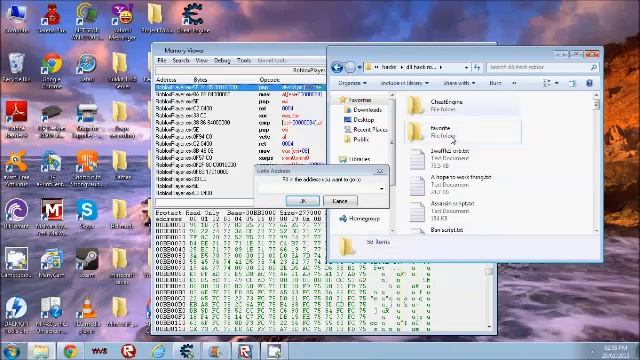This screenshot has width=640, height=360.
Task: Expand the Goto Address combo box arrow
Action: coord(382,188)
